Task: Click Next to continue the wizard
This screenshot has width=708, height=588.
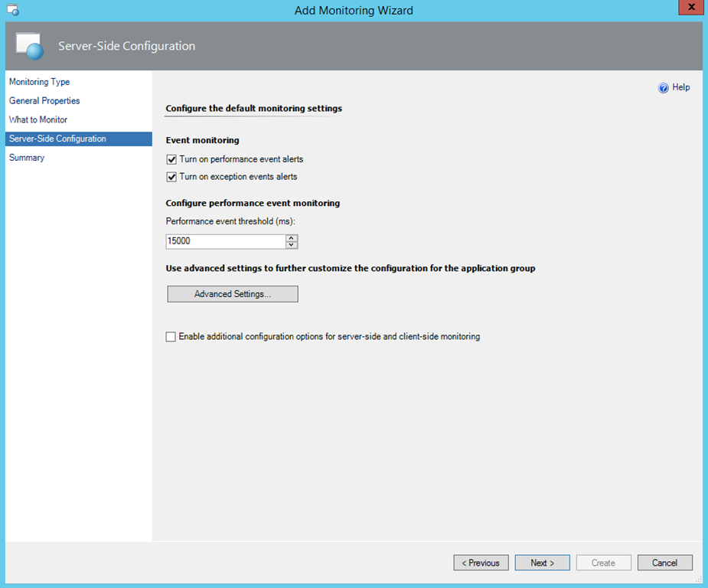Action: point(542,563)
